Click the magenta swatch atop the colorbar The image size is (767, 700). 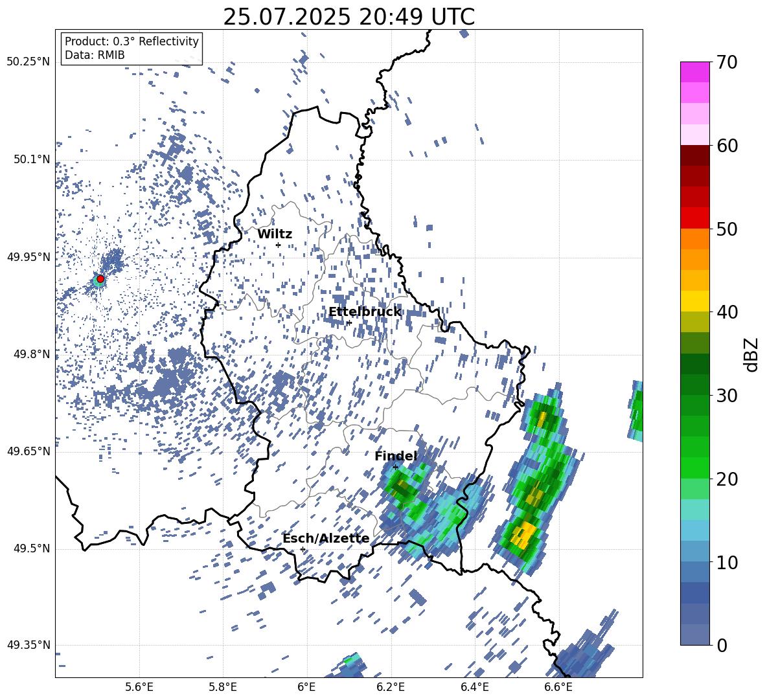click(694, 72)
